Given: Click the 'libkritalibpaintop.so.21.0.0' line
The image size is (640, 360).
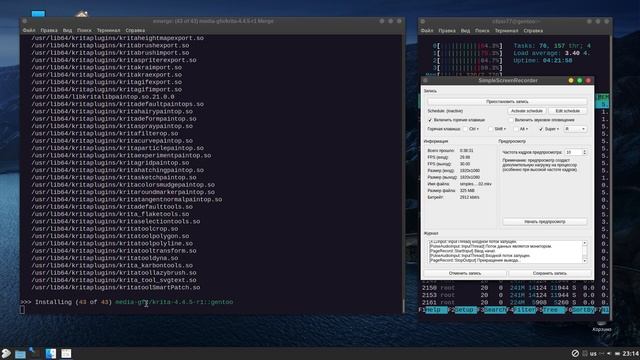Looking at the screenshot, I should point(103,97).
